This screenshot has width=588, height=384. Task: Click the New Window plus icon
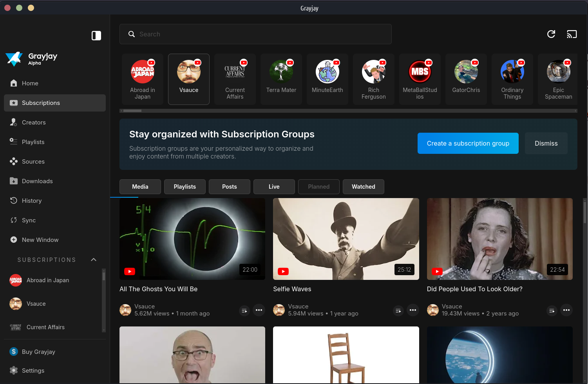click(14, 240)
